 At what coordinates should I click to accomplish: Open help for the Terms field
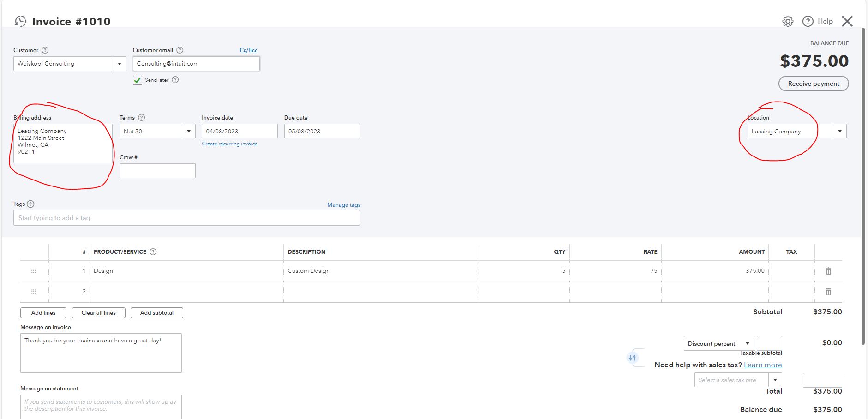click(x=141, y=117)
